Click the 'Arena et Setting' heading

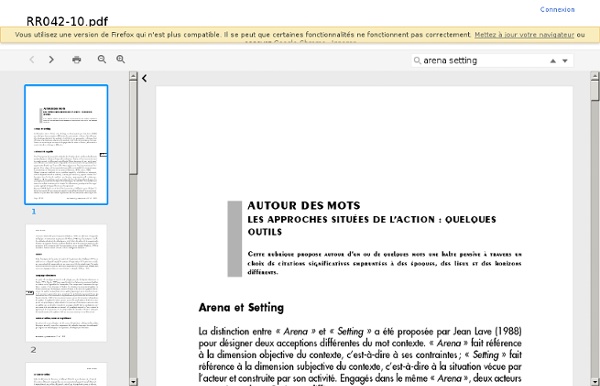(x=241, y=308)
